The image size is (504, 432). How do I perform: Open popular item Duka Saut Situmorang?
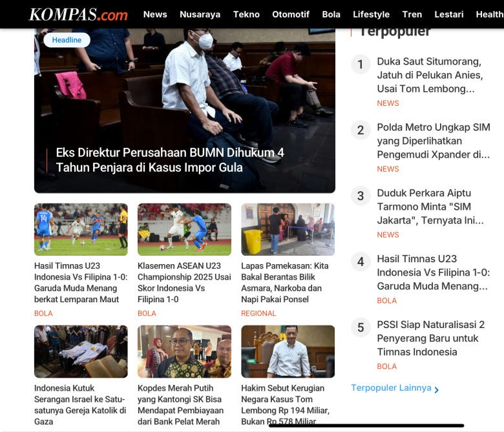tap(430, 75)
